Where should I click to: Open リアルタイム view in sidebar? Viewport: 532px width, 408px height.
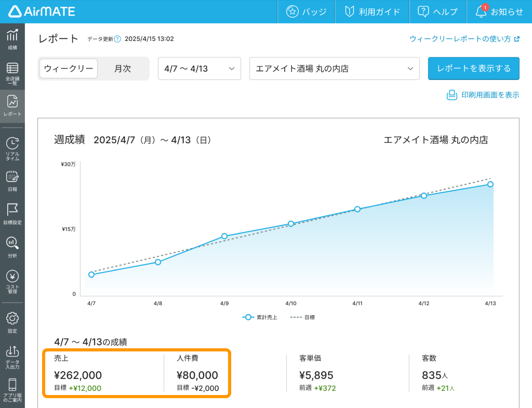tap(12, 148)
